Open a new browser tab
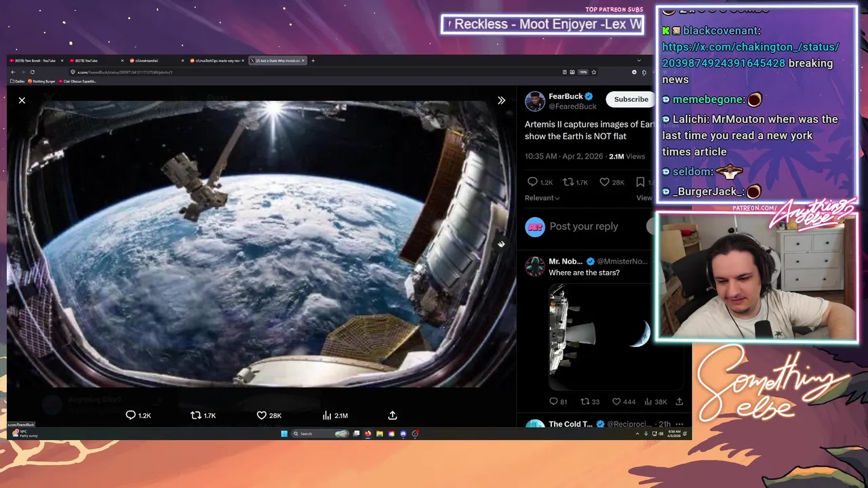This screenshot has height=488, width=868. tap(313, 61)
